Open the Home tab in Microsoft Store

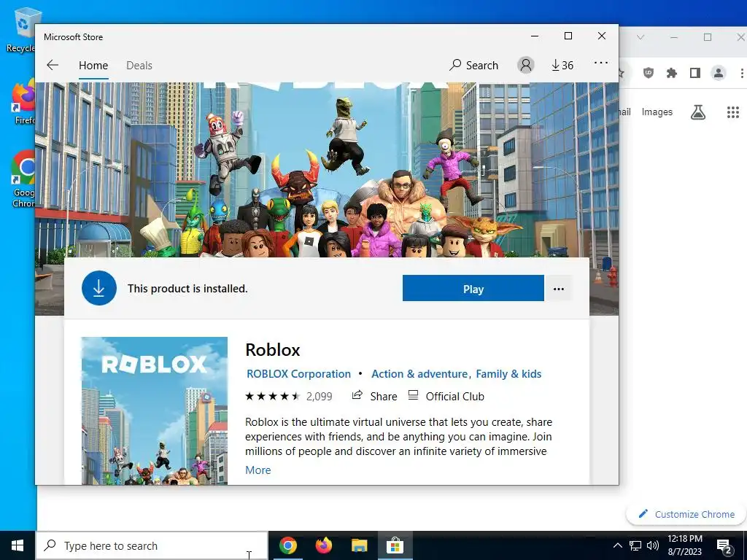click(x=93, y=65)
